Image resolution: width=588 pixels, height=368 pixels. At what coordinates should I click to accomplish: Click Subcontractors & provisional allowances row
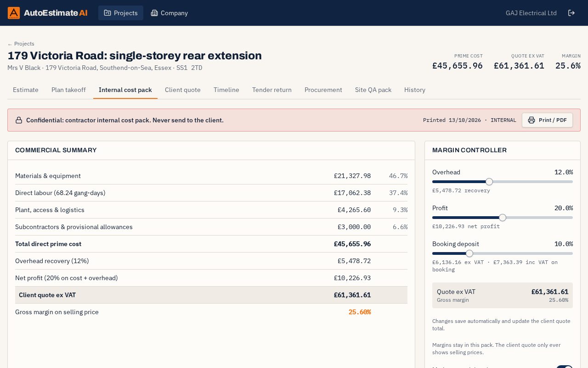point(211,227)
